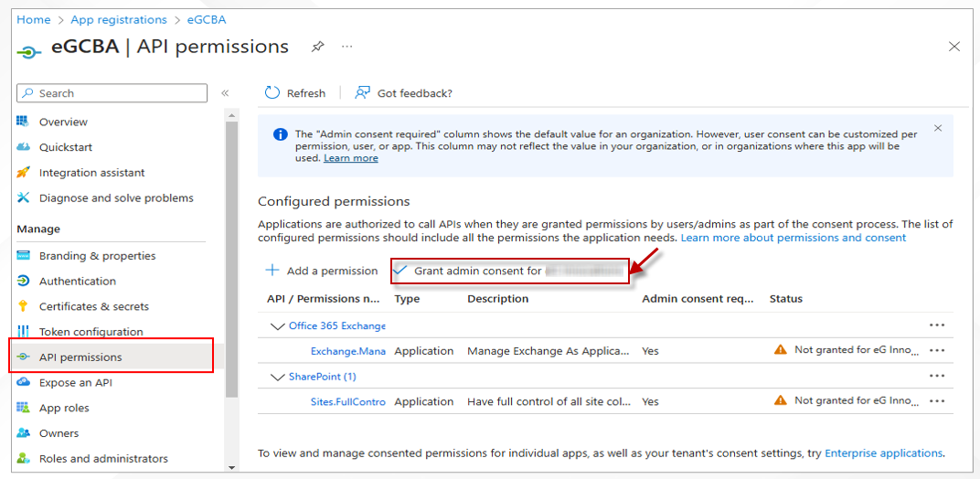Collapse the Office 365 Exchange group chevron
This screenshot has height=479, width=980.
[277, 325]
